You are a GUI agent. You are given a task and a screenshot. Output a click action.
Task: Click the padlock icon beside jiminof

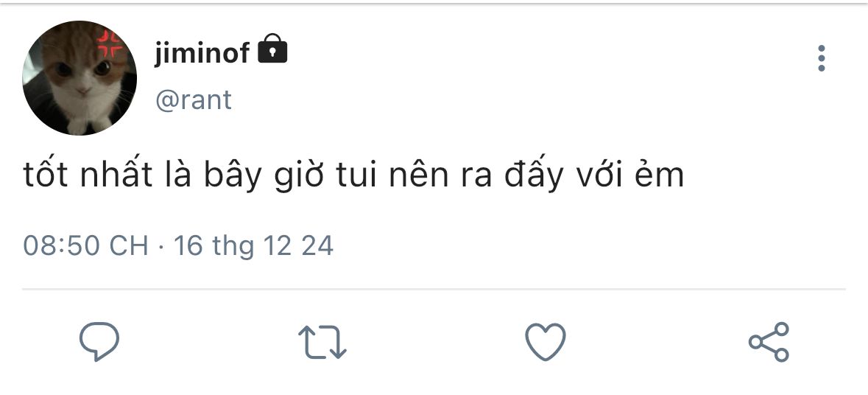(x=272, y=48)
